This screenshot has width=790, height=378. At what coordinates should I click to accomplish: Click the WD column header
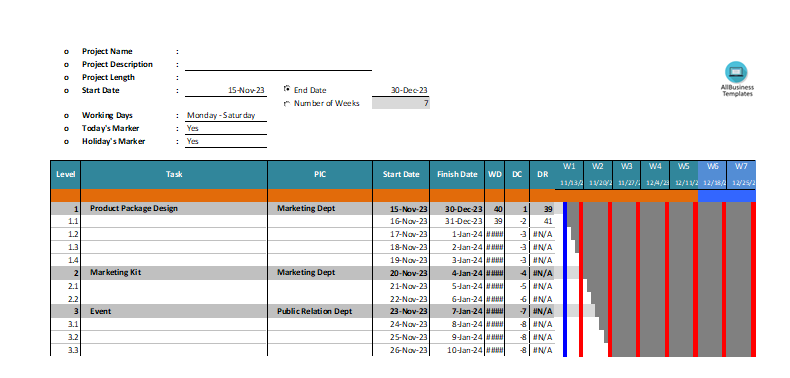(x=495, y=174)
